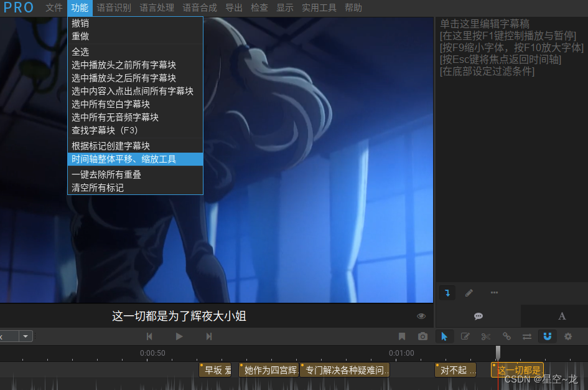Toggle subtitle preview eye icon
Screen dimensions: 588x390
tap(421, 316)
